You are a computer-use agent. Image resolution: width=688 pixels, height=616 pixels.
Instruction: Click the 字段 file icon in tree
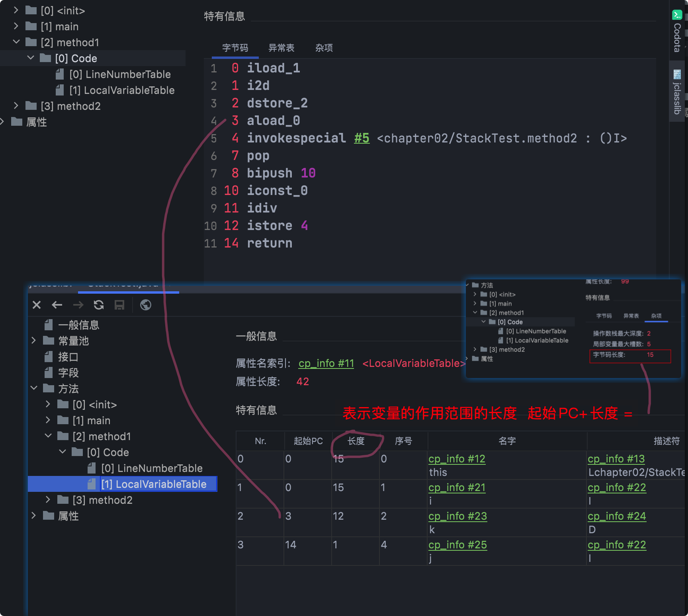tap(49, 372)
